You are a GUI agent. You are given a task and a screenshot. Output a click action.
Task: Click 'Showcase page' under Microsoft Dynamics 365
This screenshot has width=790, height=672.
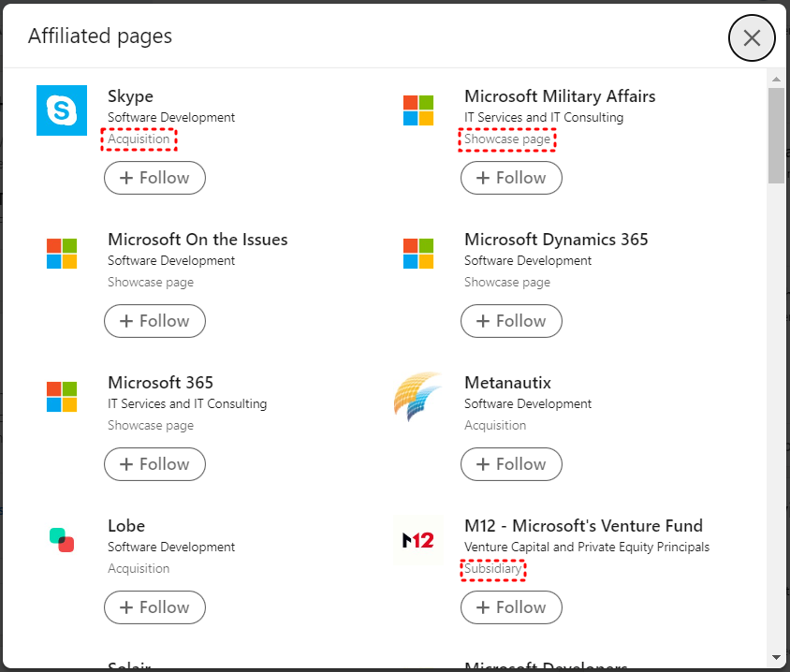(507, 282)
